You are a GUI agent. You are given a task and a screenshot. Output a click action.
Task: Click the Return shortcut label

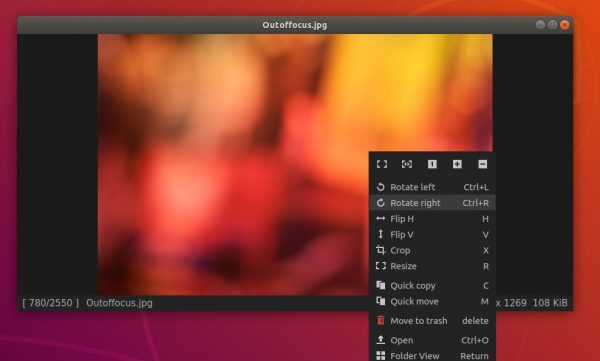point(474,356)
